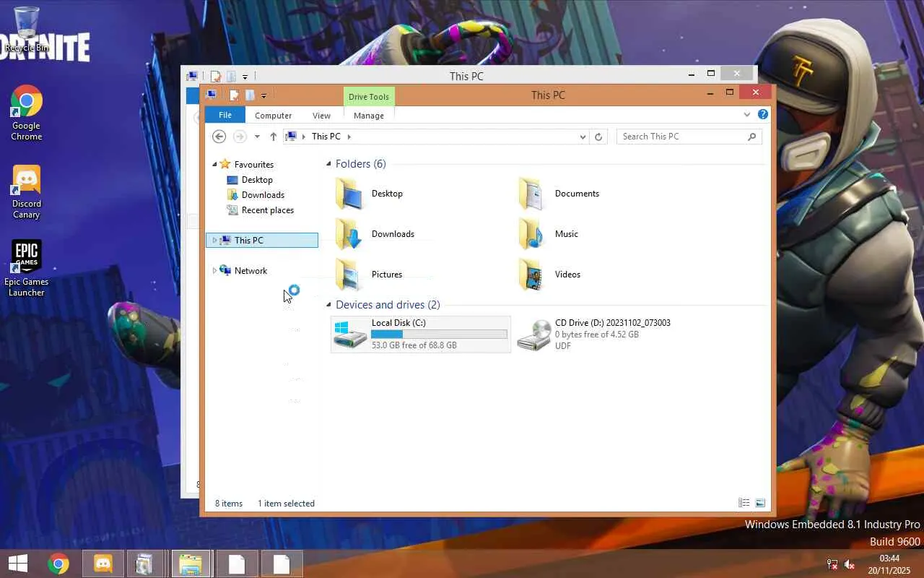Viewport: 924px width, 578px height.
Task: Select the Epic Games Launcher desktop shortcut
Action: click(27, 269)
